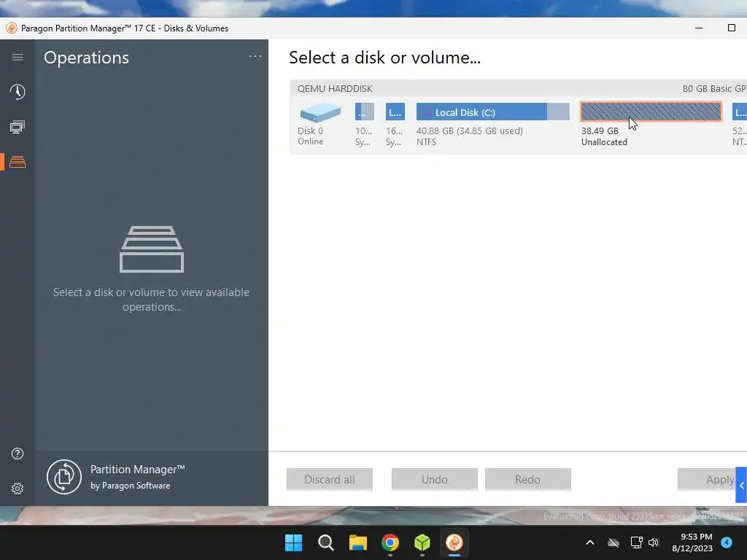Open Google Chrome from taskbar
The image size is (747, 560).
coord(390,542)
